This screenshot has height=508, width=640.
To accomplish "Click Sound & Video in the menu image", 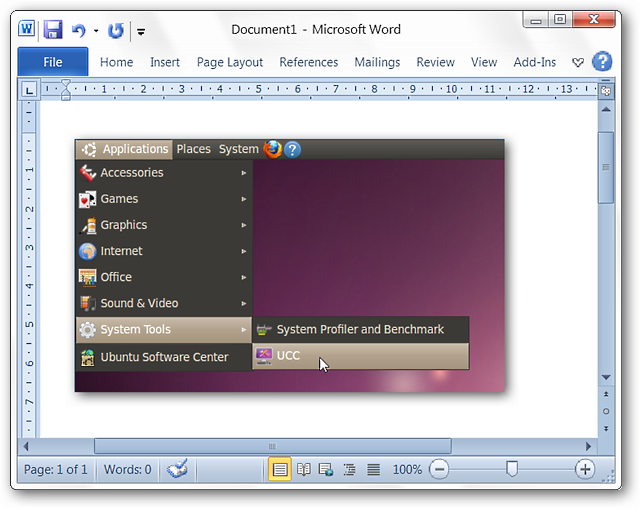I will tap(164, 304).
